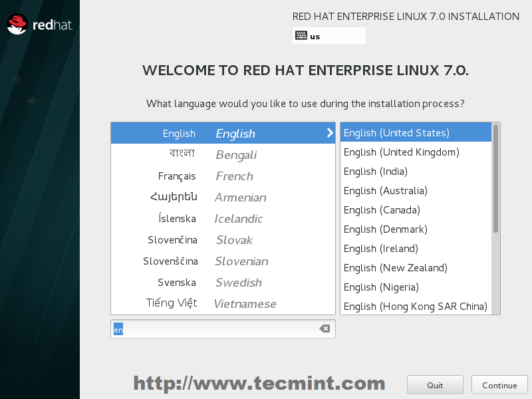Choose Bengali in language list
Image resolution: width=532 pixels, height=399 pixels.
223,155
